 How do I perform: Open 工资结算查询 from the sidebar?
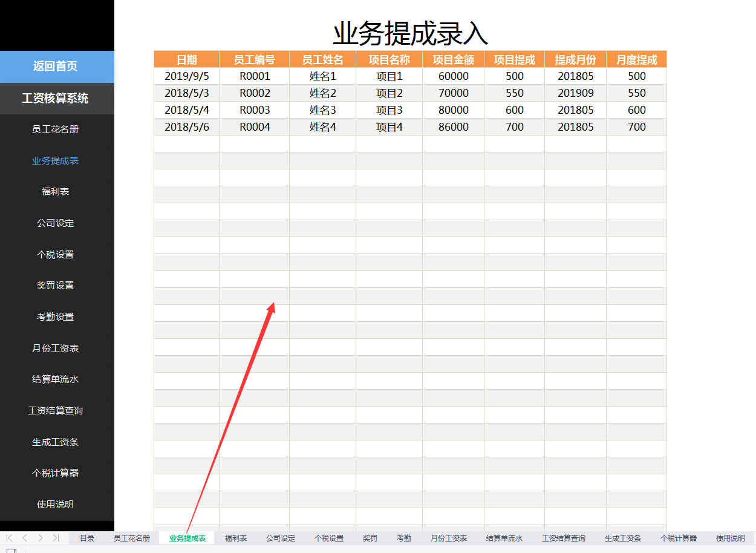[x=57, y=410]
